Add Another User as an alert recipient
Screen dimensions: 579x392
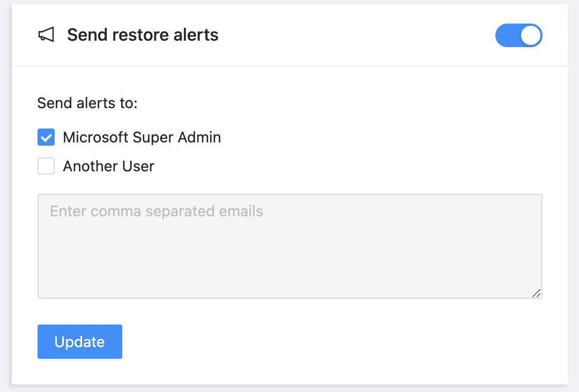pyautogui.click(x=46, y=166)
